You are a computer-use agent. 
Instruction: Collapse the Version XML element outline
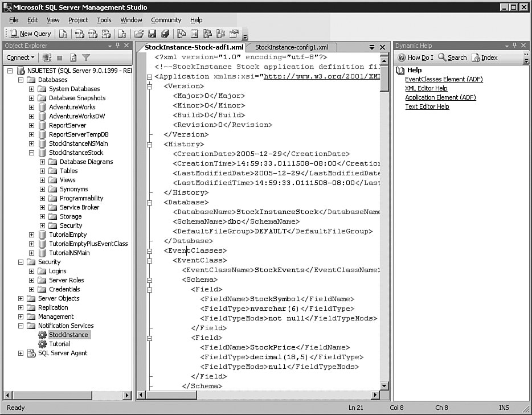pos(149,87)
